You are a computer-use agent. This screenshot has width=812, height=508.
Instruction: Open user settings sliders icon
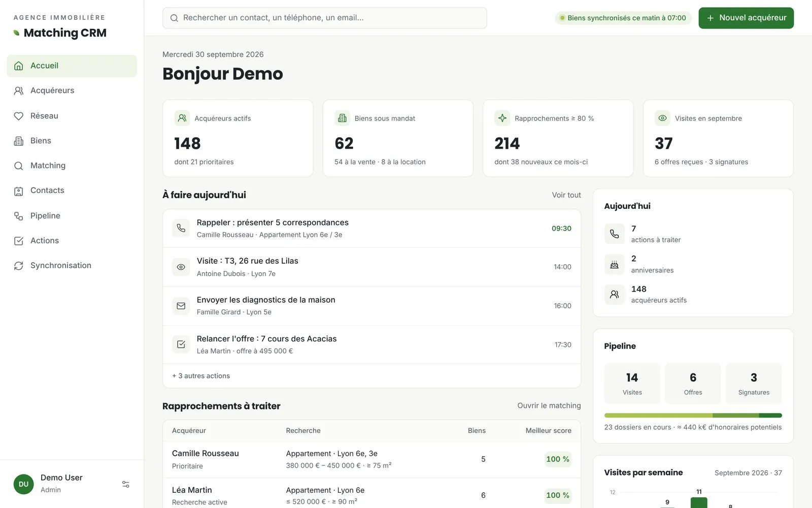[126, 484]
